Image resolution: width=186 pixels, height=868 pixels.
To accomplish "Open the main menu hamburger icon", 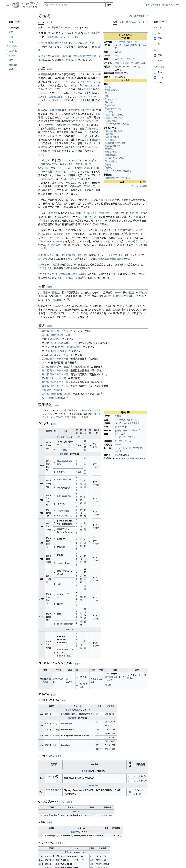I will point(8,5).
